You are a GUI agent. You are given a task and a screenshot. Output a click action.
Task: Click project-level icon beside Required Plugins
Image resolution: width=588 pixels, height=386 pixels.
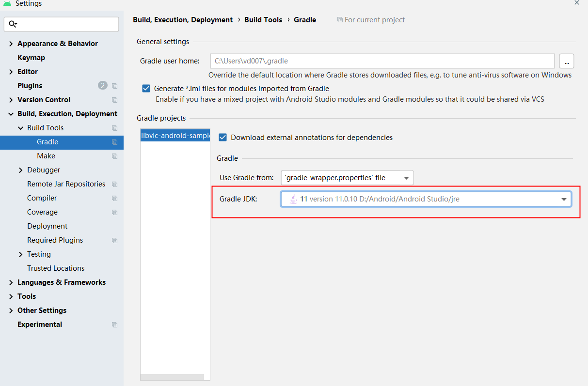pyautogui.click(x=115, y=240)
